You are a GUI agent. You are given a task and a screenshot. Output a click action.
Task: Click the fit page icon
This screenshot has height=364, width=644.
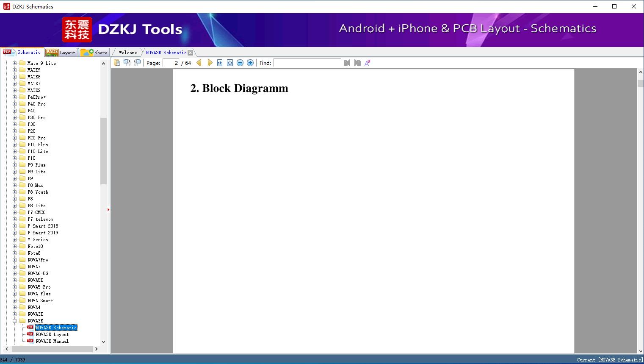click(x=230, y=63)
